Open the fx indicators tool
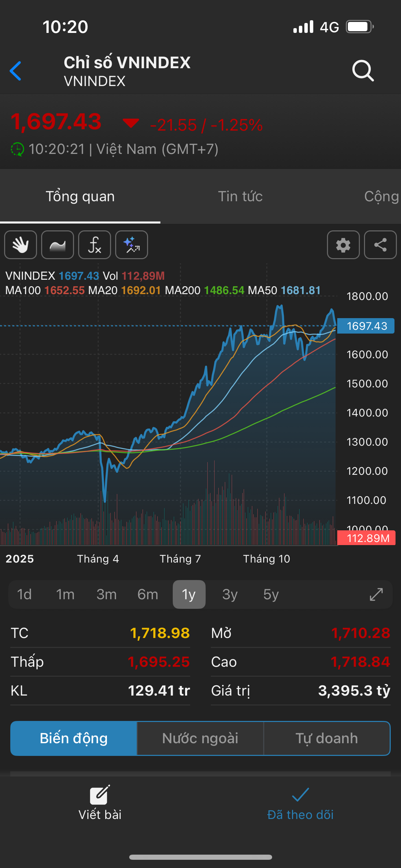Screen dimensions: 401x868 pos(95,245)
